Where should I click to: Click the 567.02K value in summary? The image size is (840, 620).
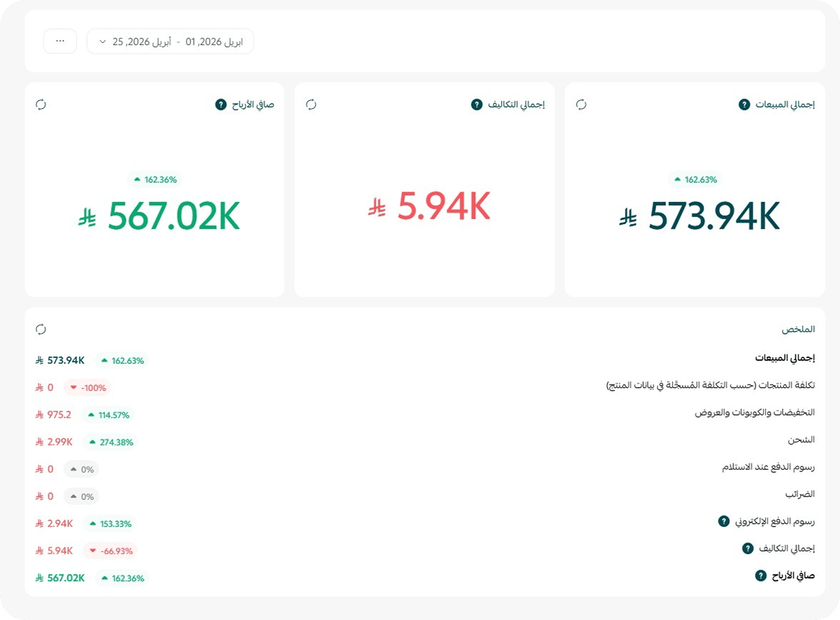(x=60, y=578)
